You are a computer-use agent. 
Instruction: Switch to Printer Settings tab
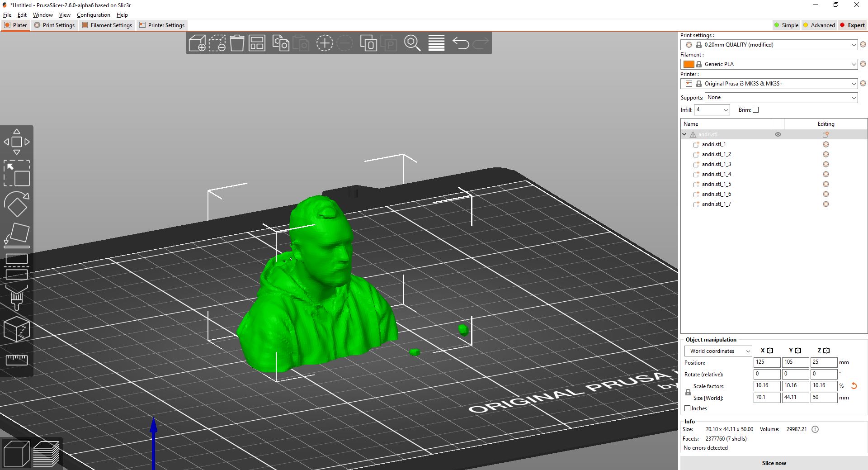(x=162, y=25)
